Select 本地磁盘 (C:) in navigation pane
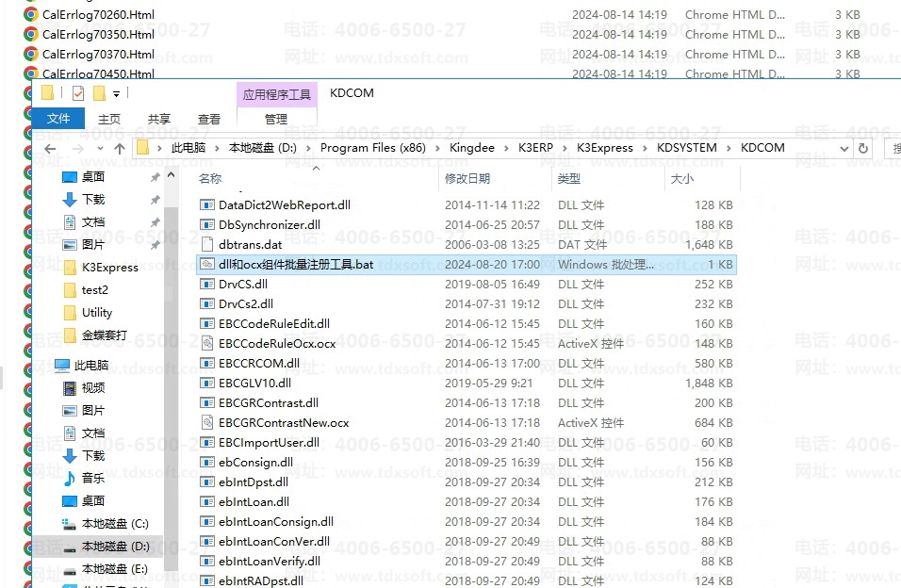This screenshot has width=901, height=588. pos(115,523)
